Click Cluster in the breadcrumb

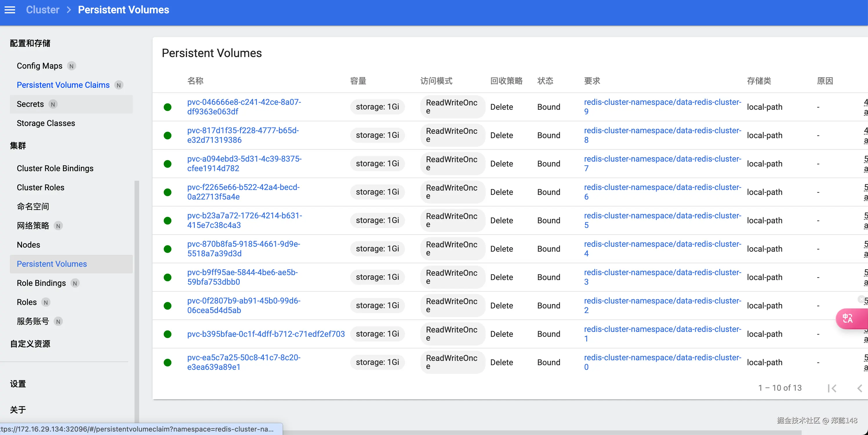(42, 10)
